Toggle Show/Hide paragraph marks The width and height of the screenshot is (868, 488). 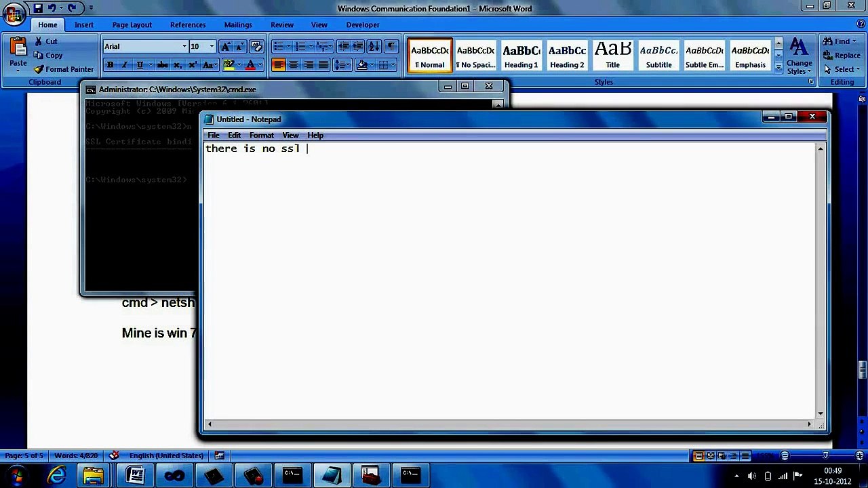(391, 46)
